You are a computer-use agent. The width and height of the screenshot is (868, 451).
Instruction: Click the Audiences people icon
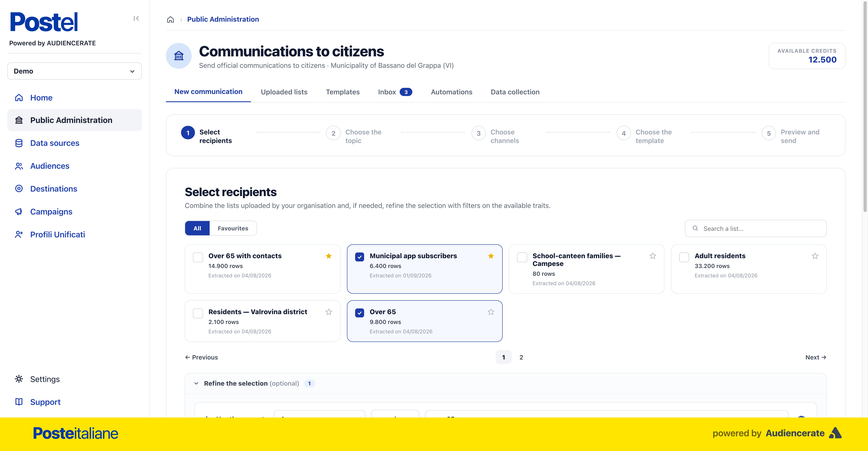click(19, 166)
